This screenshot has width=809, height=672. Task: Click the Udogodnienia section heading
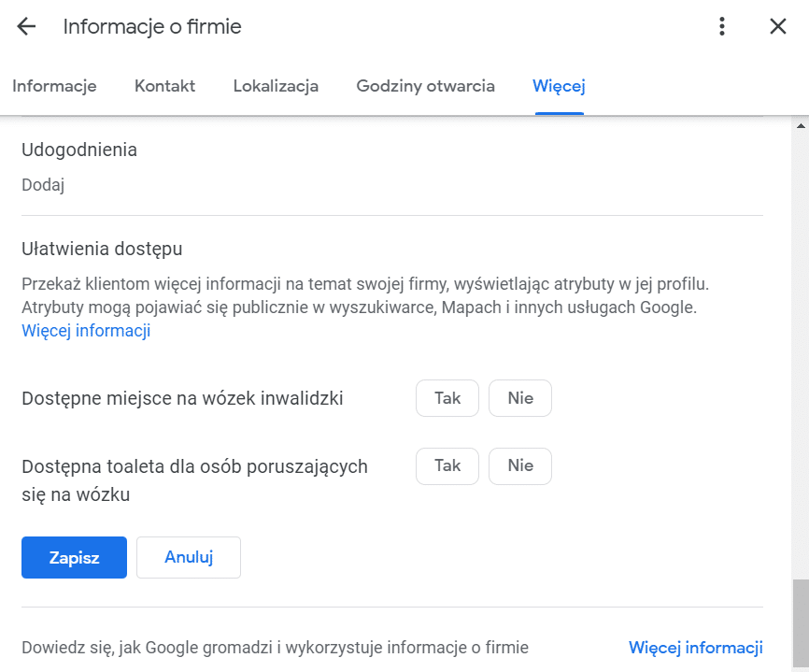79,150
